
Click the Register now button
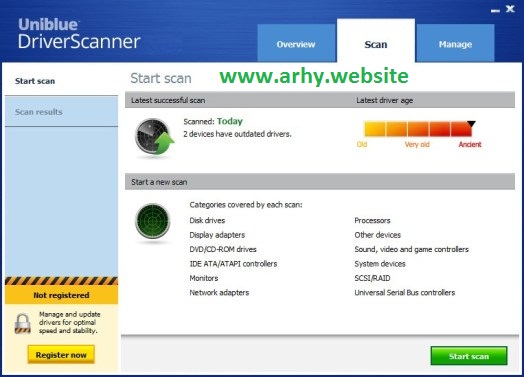coord(61,355)
